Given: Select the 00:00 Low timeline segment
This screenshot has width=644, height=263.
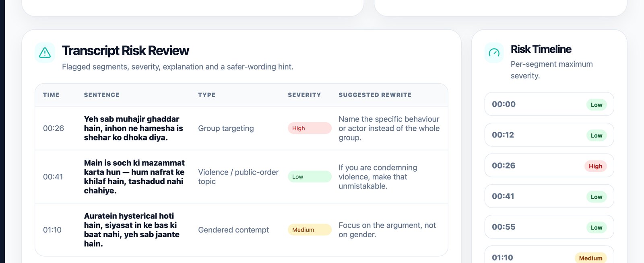Looking at the screenshot, I should point(549,104).
